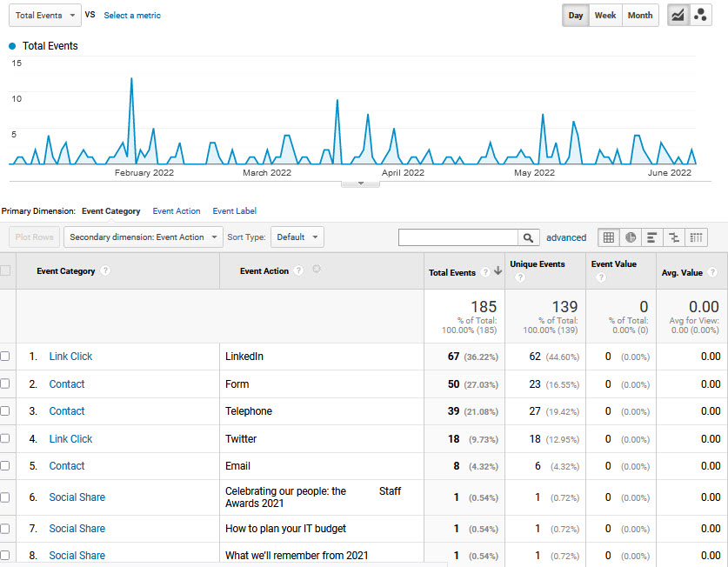The height and width of the screenshot is (567, 728).
Task: Open the Sort Type Default dropdown
Action: (x=297, y=237)
